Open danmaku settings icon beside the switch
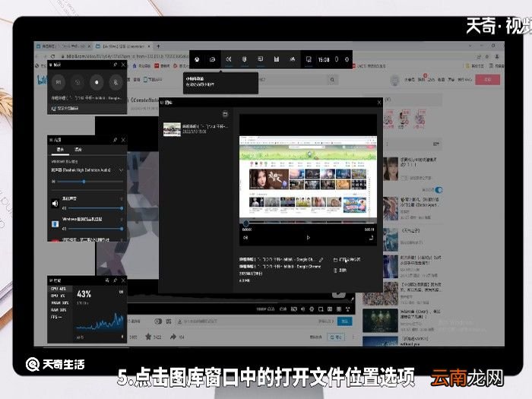Screen dimensions: 532x399 pyautogui.click(x=169, y=321)
